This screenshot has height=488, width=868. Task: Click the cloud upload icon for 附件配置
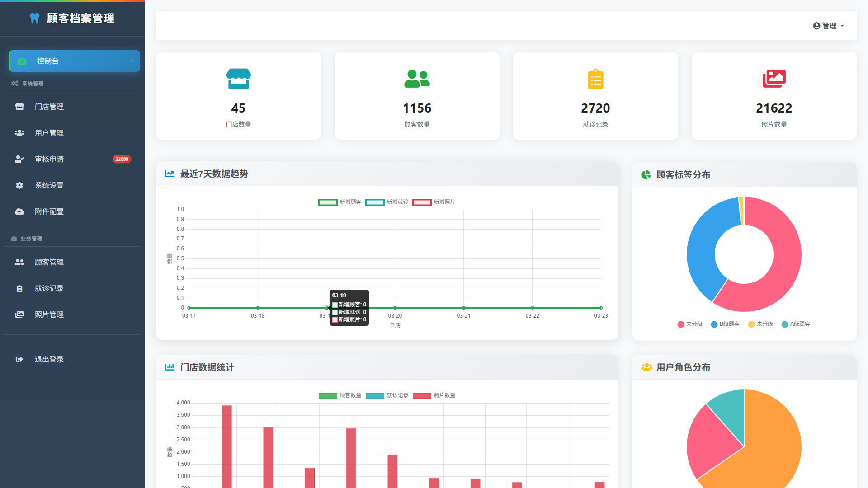19,211
